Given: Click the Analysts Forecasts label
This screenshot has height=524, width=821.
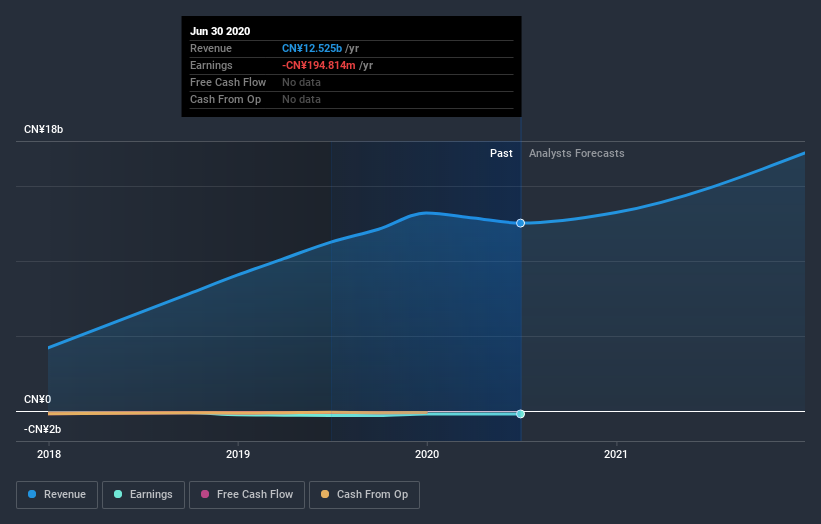Looking at the screenshot, I should (x=576, y=153).
